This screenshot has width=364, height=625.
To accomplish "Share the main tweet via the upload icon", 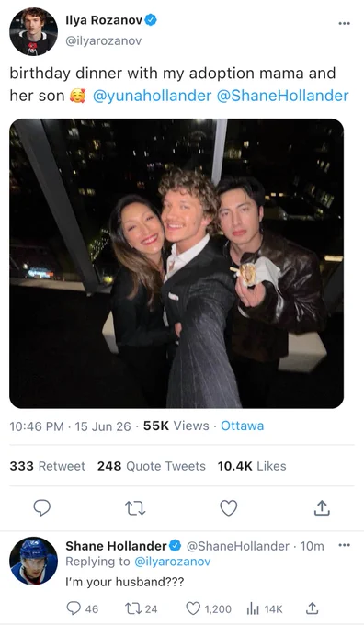I will coord(322,507).
